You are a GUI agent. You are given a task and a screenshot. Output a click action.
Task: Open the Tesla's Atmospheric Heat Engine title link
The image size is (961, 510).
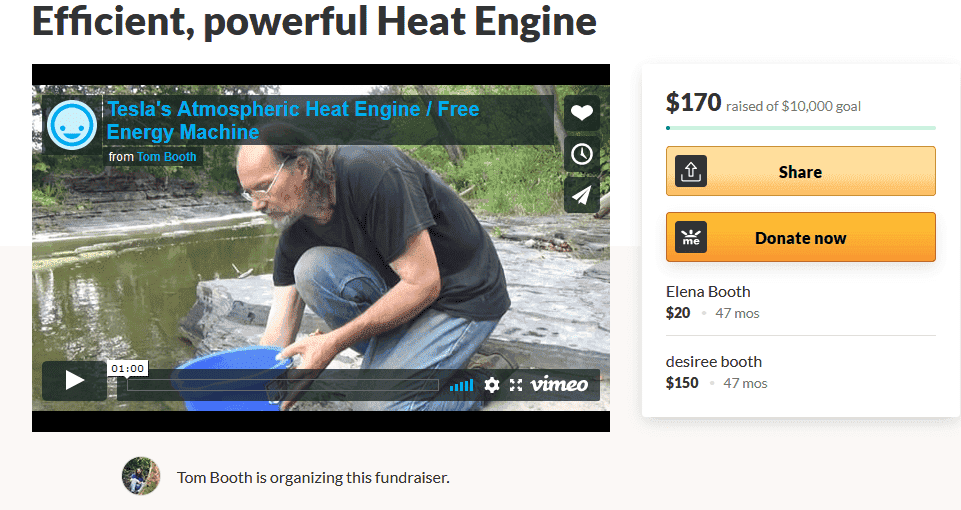(292, 121)
